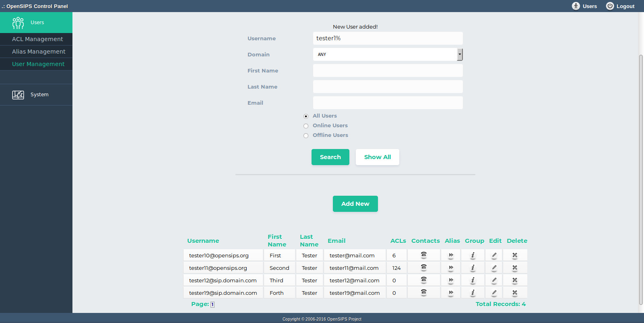Focus the Username input field
The image size is (644, 323).
tap(388, 38)
